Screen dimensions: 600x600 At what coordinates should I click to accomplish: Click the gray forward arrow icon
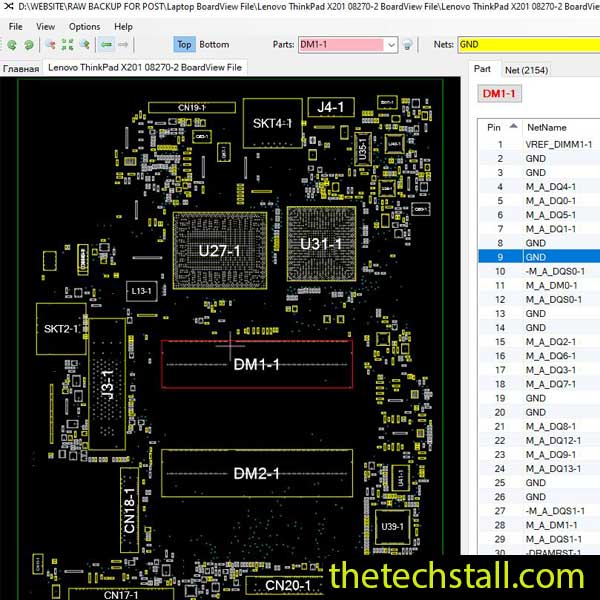tap(123, 45)
